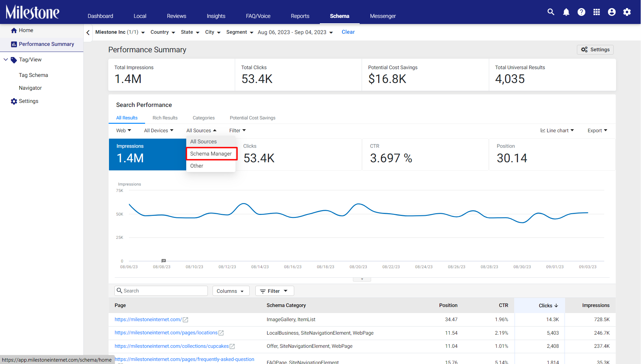Screen dimensions: 641x364
Task: Go to the Local tab
Action: tap(140, 16)
